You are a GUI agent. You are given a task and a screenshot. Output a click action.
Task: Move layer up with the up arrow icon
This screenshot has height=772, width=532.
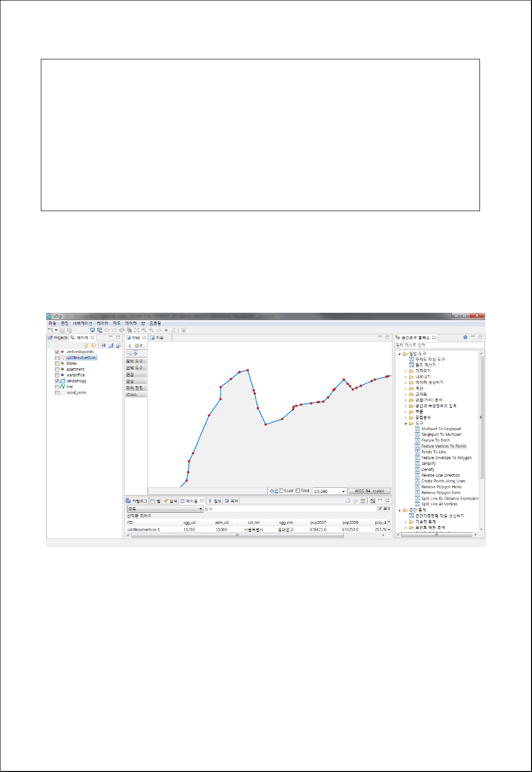coord(87,345)
